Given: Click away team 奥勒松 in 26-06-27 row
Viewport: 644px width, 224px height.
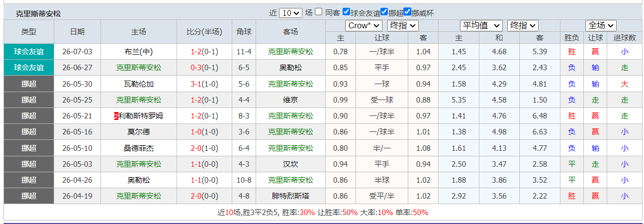Looking at the screenshot, I should pyautogui.click(x=291, y=68).
